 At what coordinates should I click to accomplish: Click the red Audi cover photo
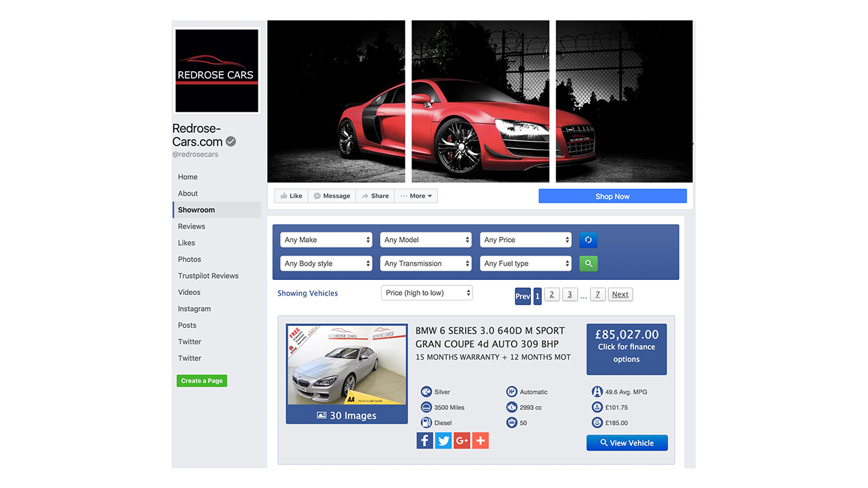(480, 101)
